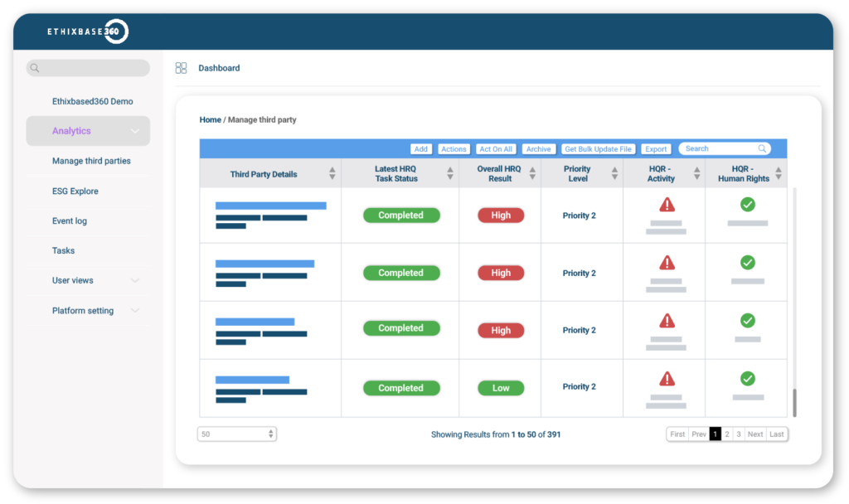Expand the Analytics sidebar menu chevron
Screen dimensions: 849x504
point(135,131)
